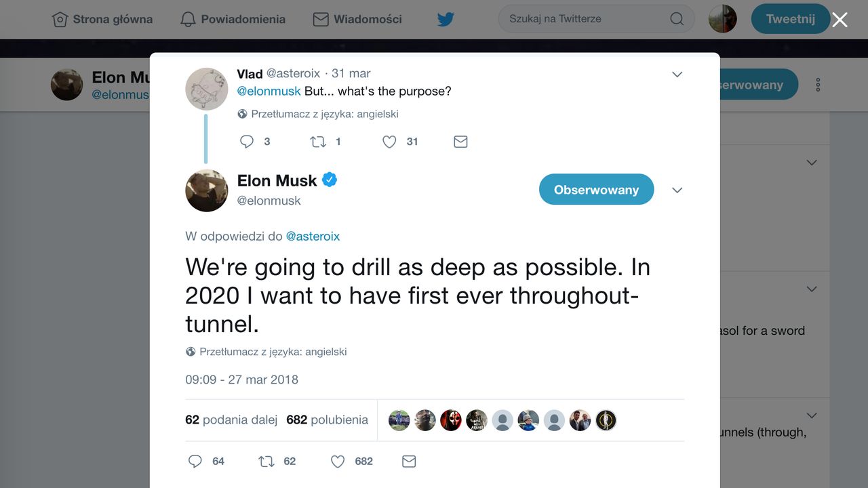This screenshot has width=868, height=488.
Task: Reply to Elon Musk's tweet
Action: pyautogui.click(x=195, y=462)
